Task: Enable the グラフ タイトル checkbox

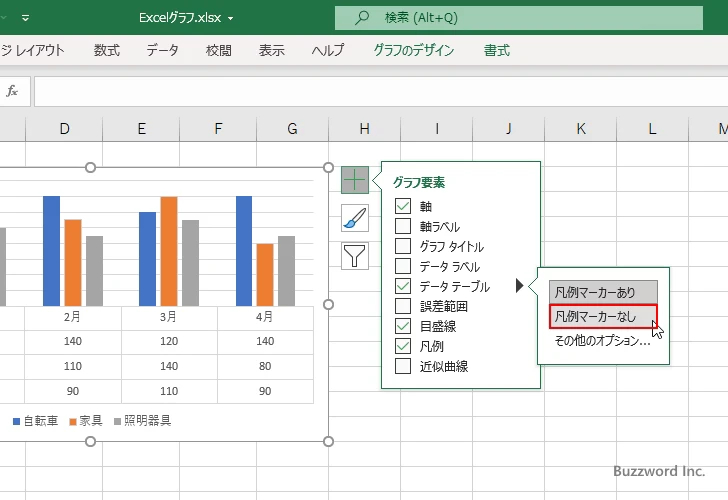Action: point(403,246)
